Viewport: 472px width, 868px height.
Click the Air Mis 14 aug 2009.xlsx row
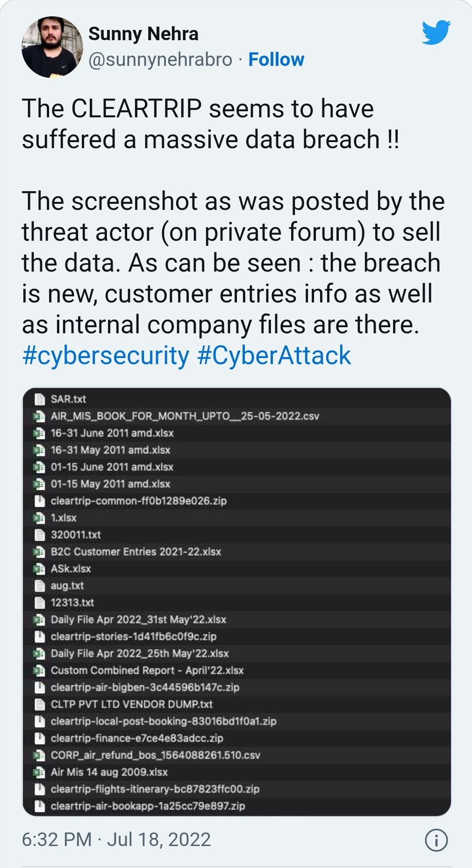109,772
